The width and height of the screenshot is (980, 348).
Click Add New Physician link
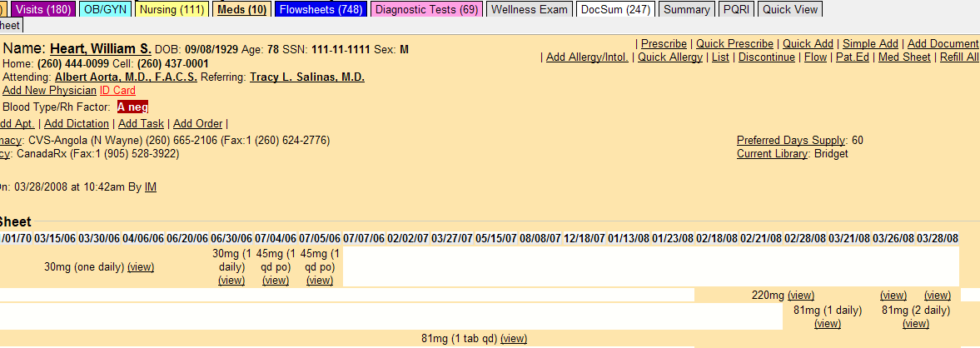[x=50, y=91]
